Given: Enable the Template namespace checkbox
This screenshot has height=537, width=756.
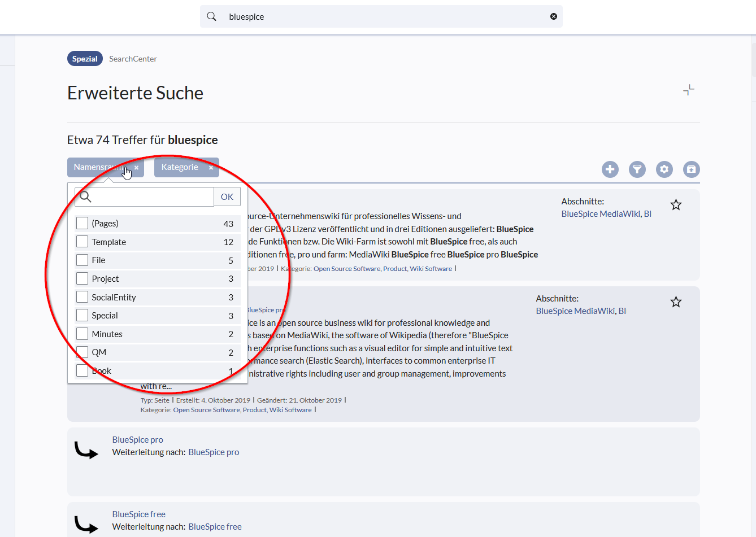Looking at the screenshot, I should [x=82, y=242].
